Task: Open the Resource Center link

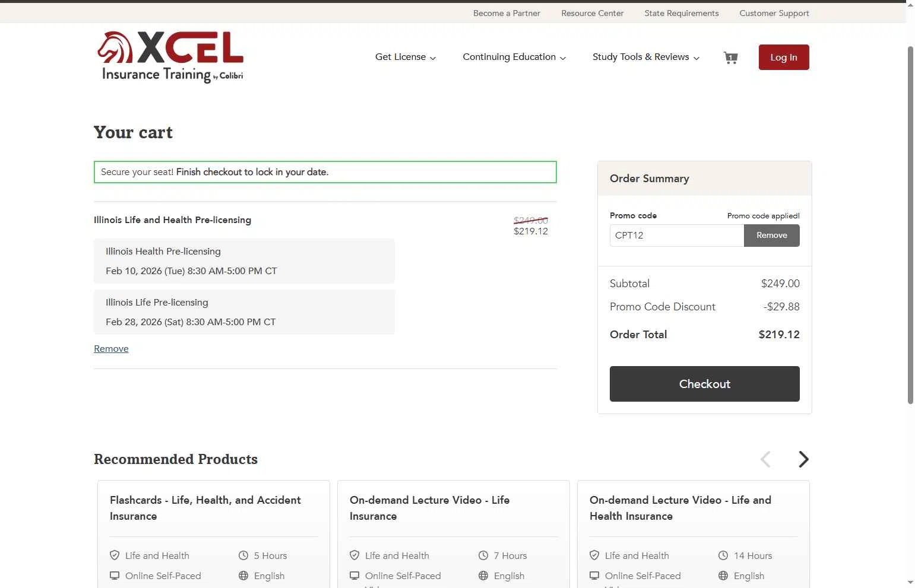Action: [593, 13]
